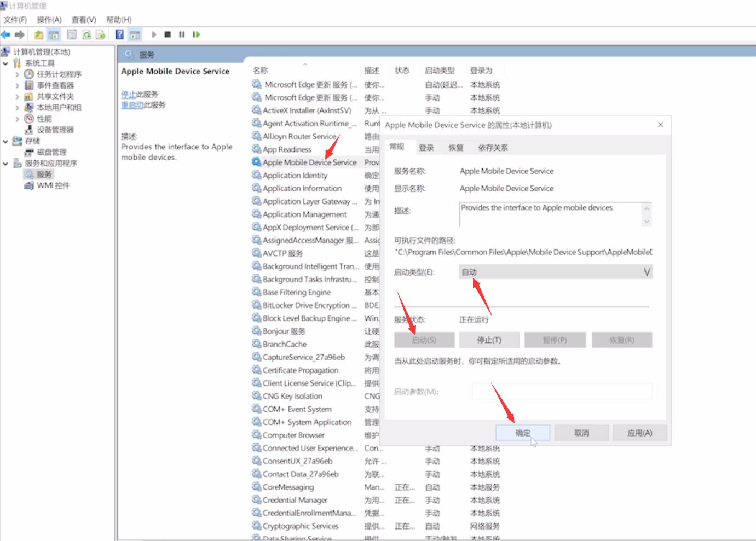Expand the 共享文件夹 node

click(x=17, y=96)
